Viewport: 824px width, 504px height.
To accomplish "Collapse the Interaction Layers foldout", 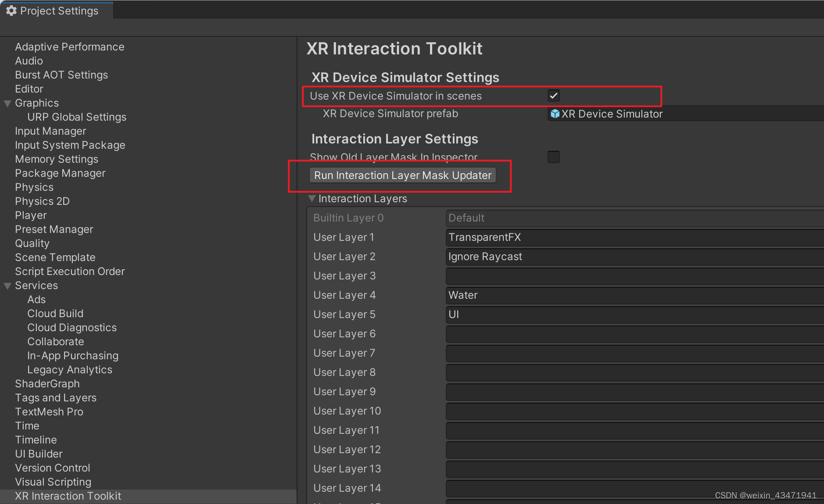I will [312, 199].
